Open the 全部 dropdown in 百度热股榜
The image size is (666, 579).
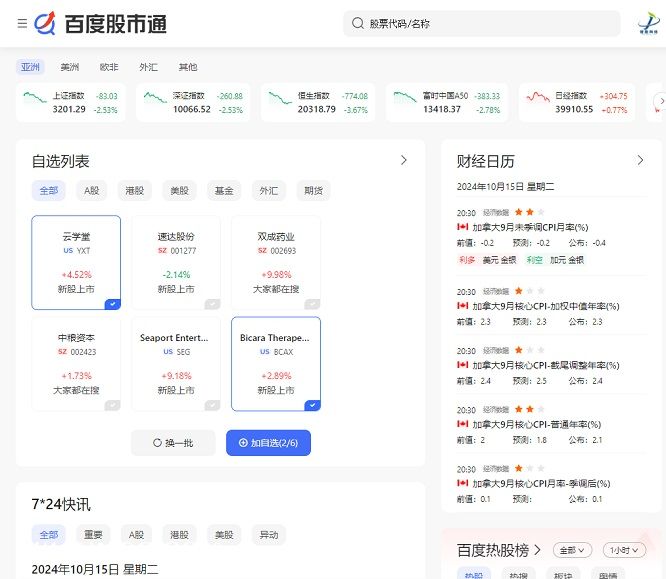572,551
